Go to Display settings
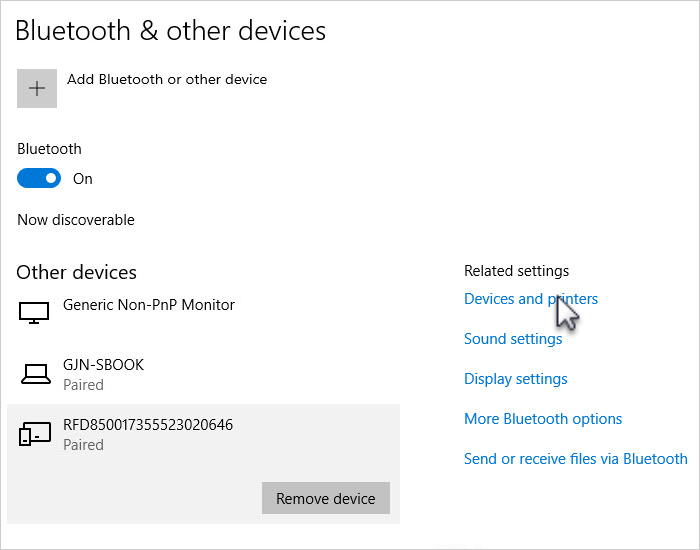The height and width of the screenshot is (550, 700). pyautogui.click(x=516, y=379)
